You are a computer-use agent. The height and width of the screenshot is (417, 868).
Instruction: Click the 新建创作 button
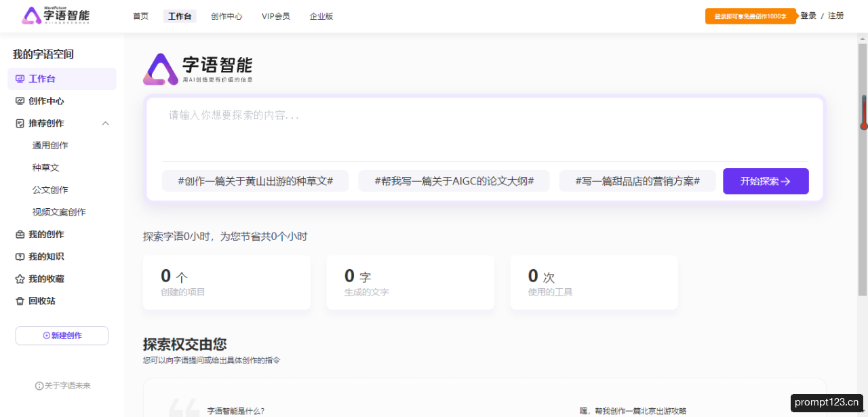[x=62, y=336]
